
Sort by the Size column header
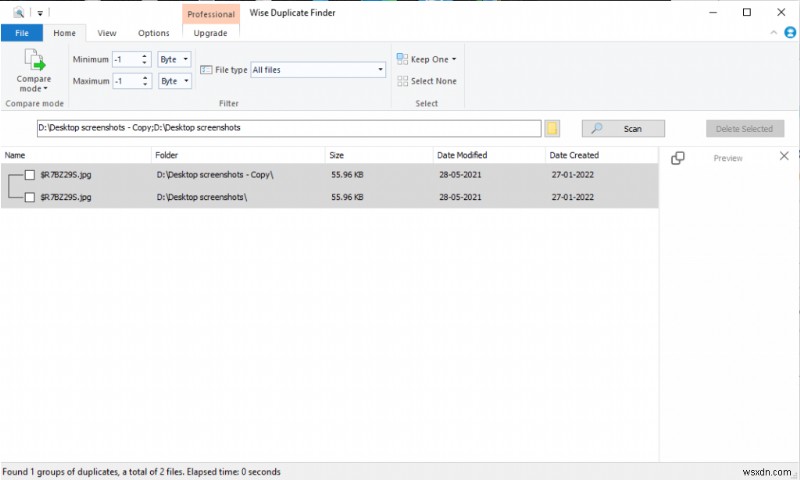(x=379, y=155)
